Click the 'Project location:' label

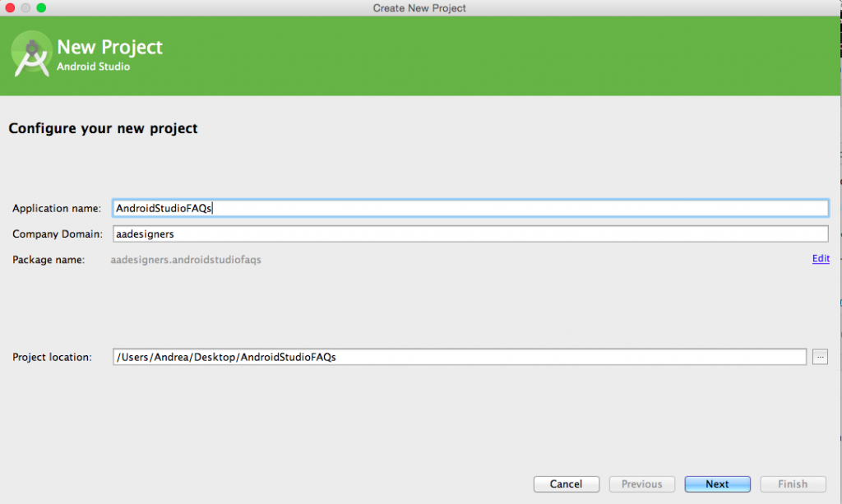pyautogui.click(x=52, y=357)
